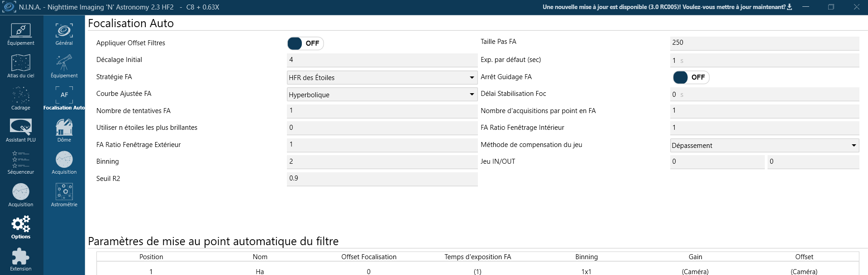
Task: Select the Astrométrie options tab
Action: point(64,195)
